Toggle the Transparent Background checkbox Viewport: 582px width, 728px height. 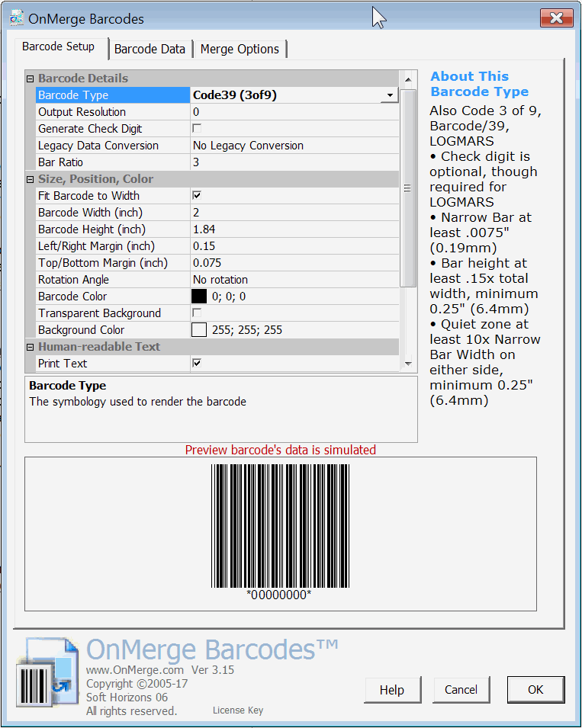tap(197, 313)
